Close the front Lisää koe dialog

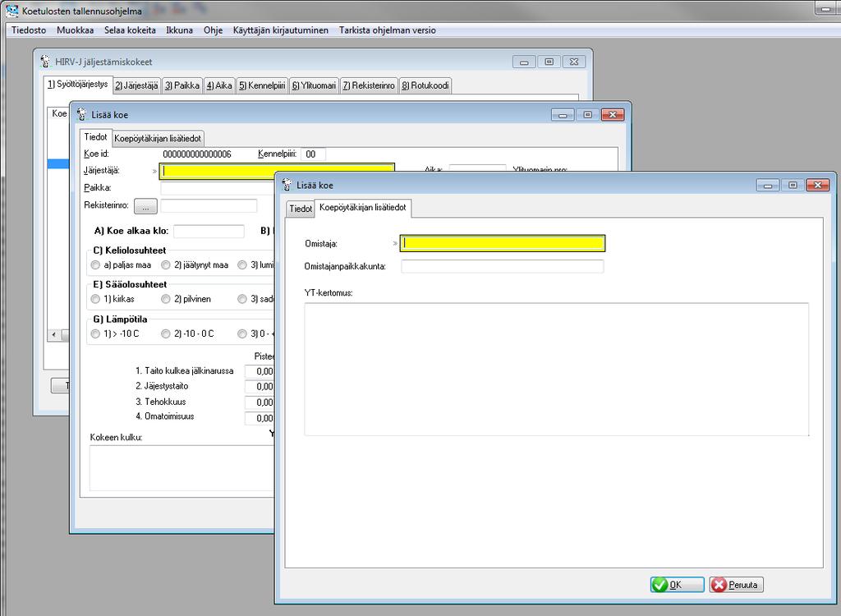[x=818, y=185]
